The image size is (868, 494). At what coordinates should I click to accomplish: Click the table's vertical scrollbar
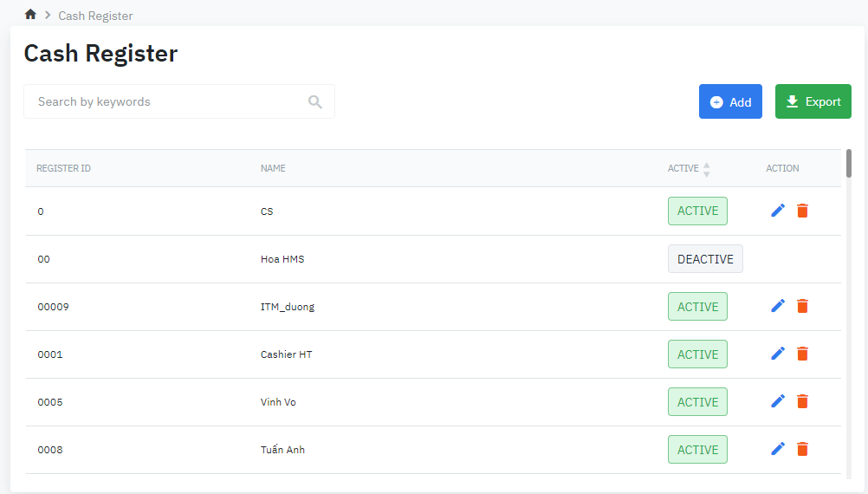849,163
